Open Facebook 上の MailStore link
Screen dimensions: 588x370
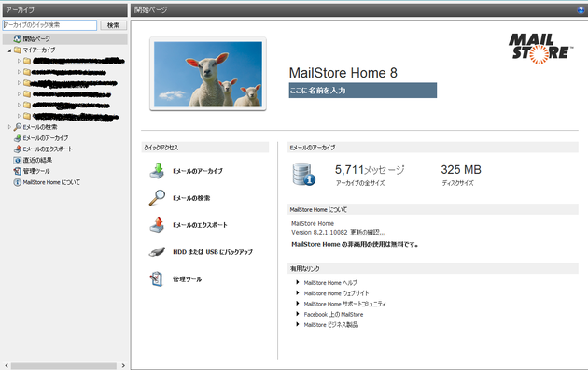(333, 315)
